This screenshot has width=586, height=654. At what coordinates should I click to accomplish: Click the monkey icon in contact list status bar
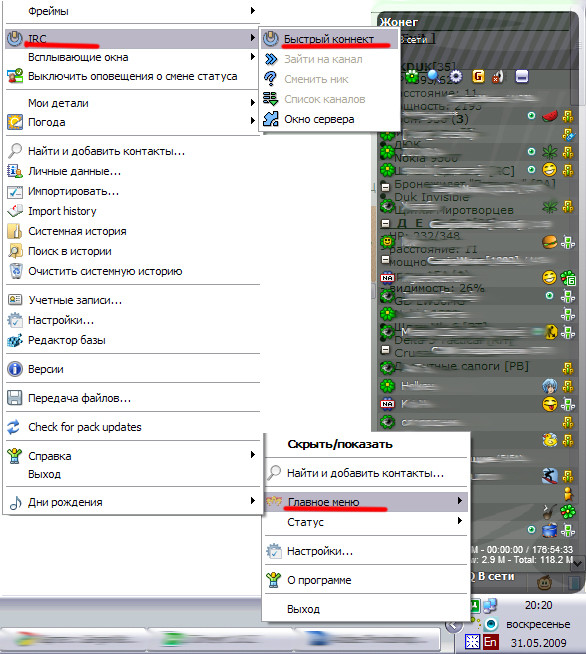click(x=544, y=582)
